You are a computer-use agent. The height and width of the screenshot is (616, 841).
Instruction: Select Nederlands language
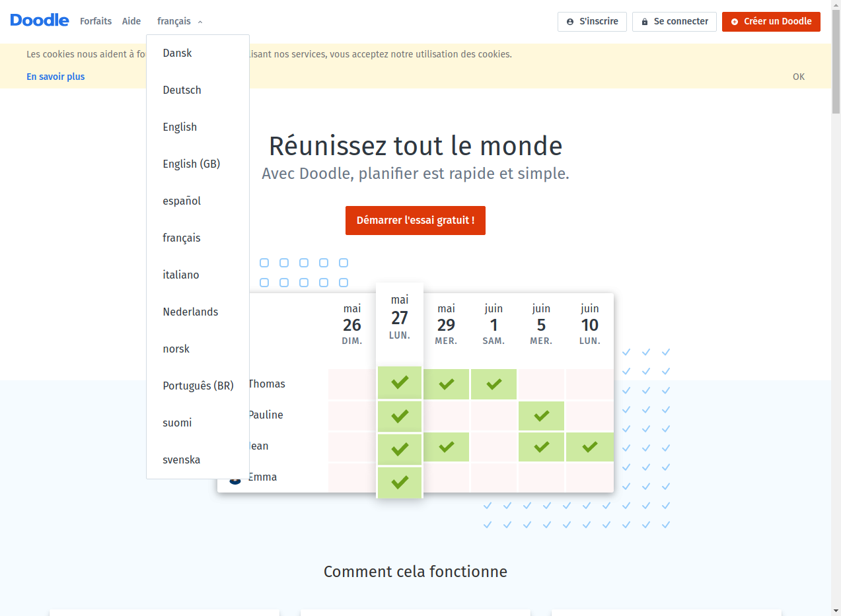point(198,312)
